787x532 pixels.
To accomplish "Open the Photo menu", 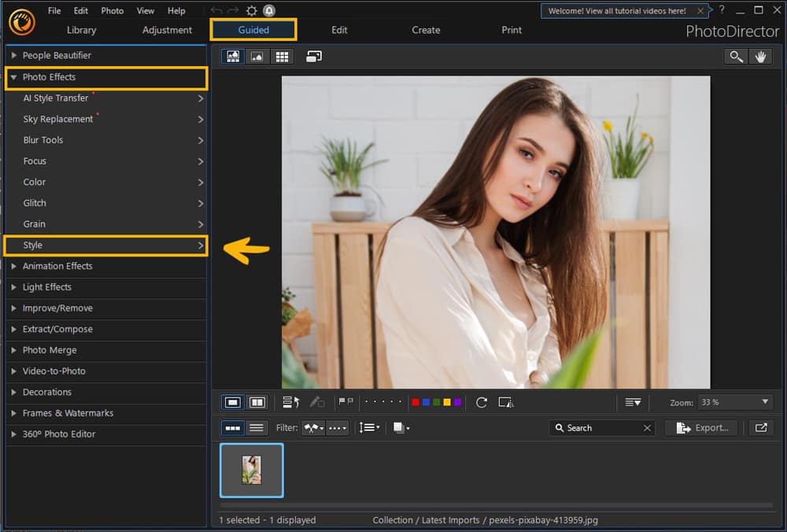I will (x=112, y=10).
